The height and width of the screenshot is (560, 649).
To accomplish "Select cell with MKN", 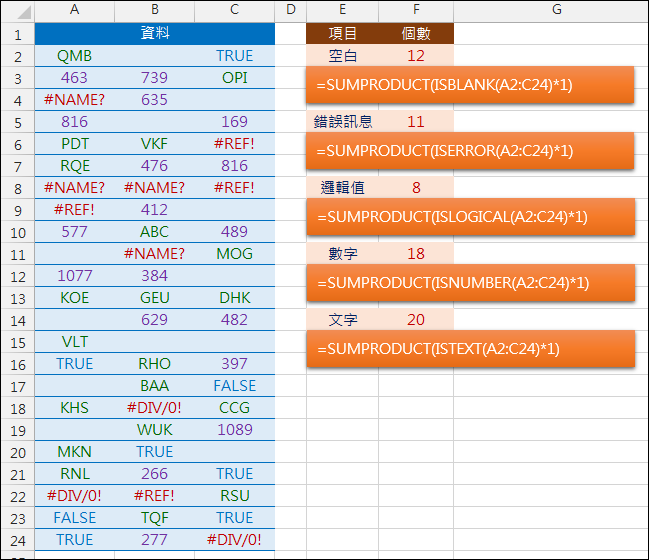I will (75, 452).
